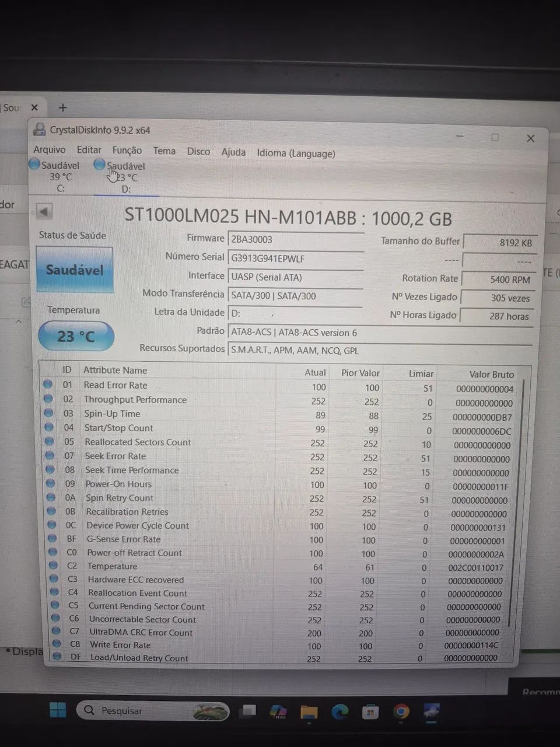
Task: Open the Windows Start menu
Action: [x=58, y=710]
